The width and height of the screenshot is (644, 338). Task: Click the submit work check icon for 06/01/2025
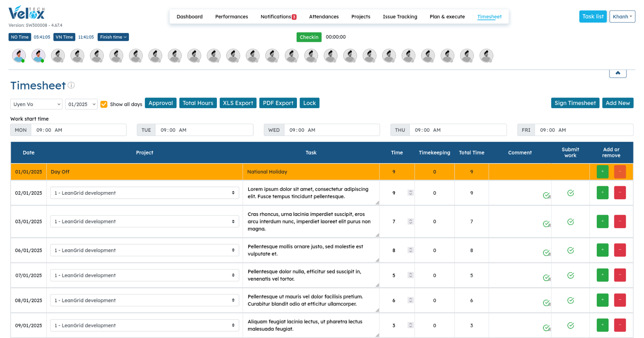tap(570, 250)
